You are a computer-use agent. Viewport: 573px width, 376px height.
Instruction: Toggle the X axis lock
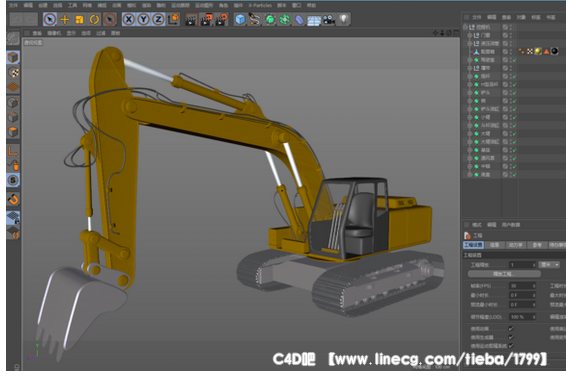point(129,19)
